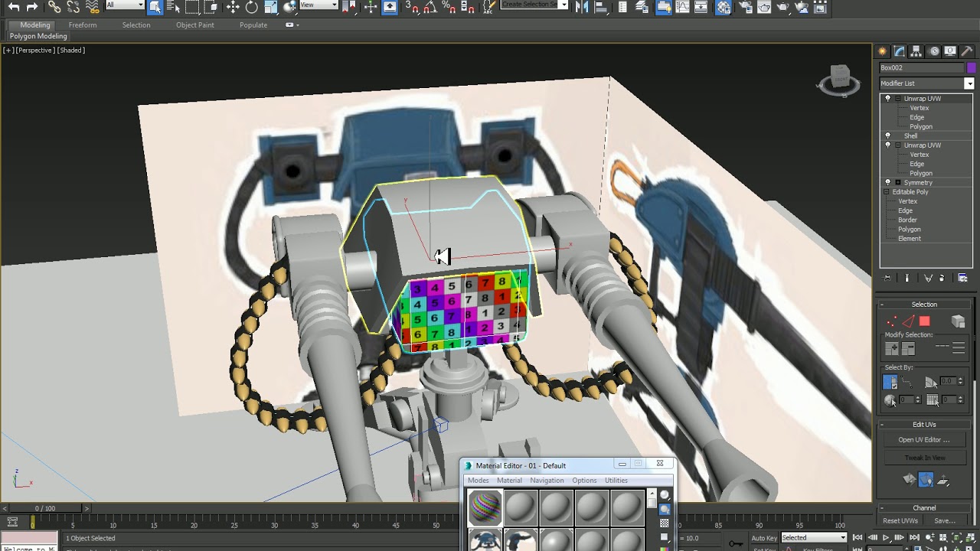Activate the Select and Link tool
980x551 pixels.
pos(54,7)
